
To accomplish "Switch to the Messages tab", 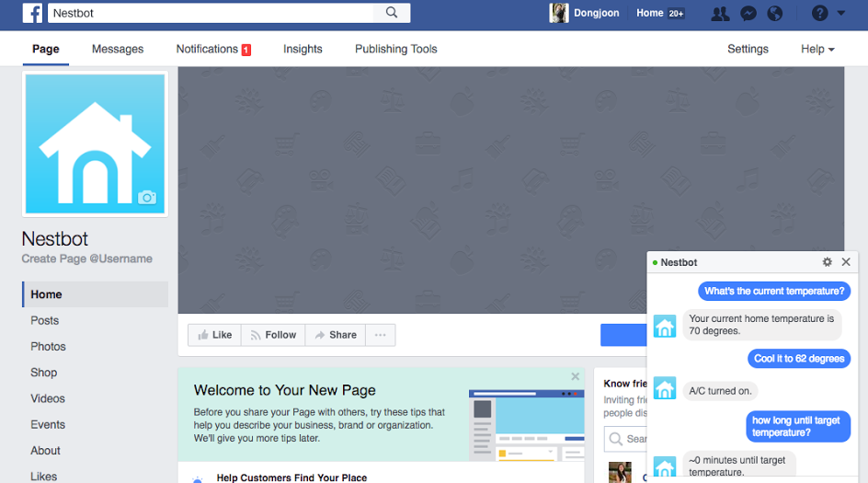I will [118, 49].
